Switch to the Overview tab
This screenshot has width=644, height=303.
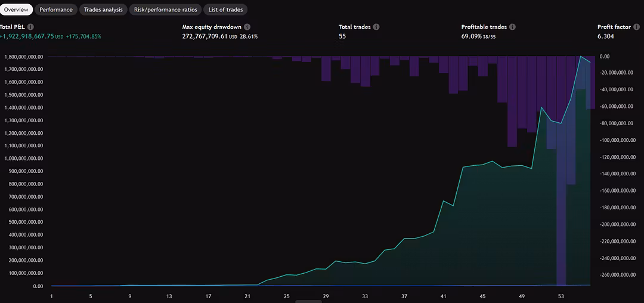(16, 10)
